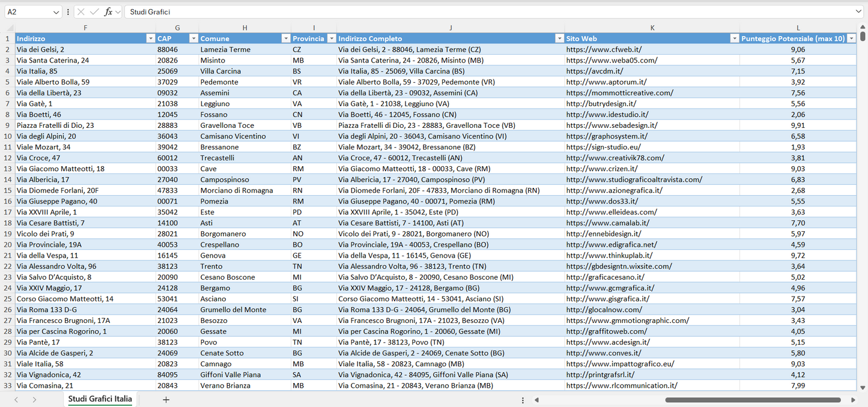The height and width of the screenshot is (407, 868).
Task: Select the Studi Grafici Italia sheet tab
Action: [100, 399]
